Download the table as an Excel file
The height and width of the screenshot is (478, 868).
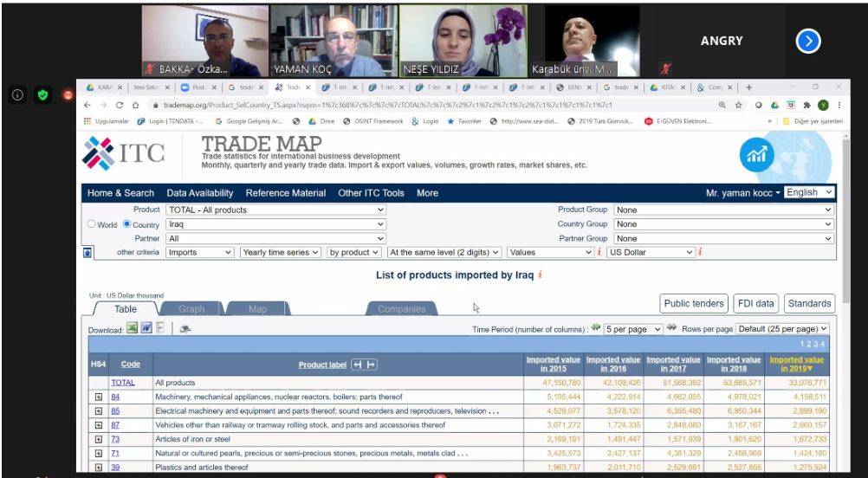pyautogui.click(x=132, y=328)
